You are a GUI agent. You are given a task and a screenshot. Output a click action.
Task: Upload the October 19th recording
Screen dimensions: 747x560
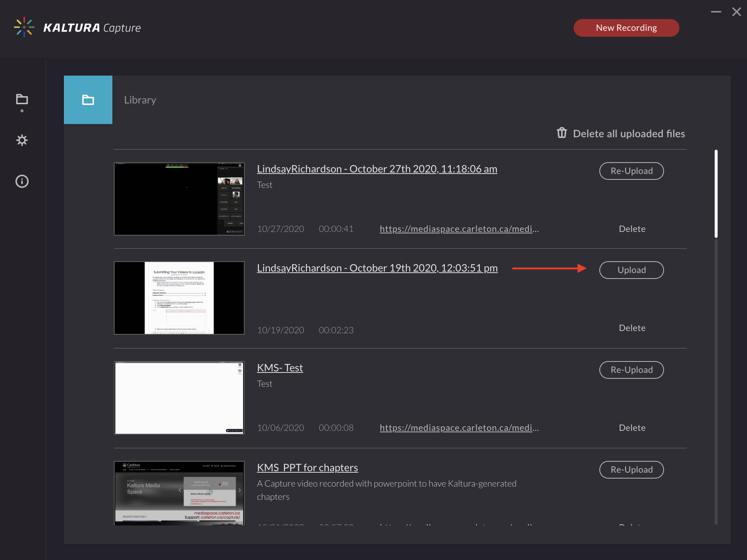(x=631, y=270)
